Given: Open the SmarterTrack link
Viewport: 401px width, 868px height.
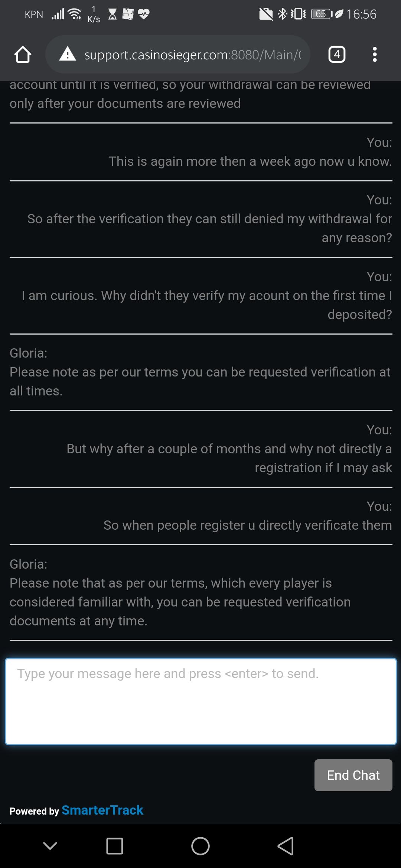Looking at the screenshot, I should click(x=102, y=810).
